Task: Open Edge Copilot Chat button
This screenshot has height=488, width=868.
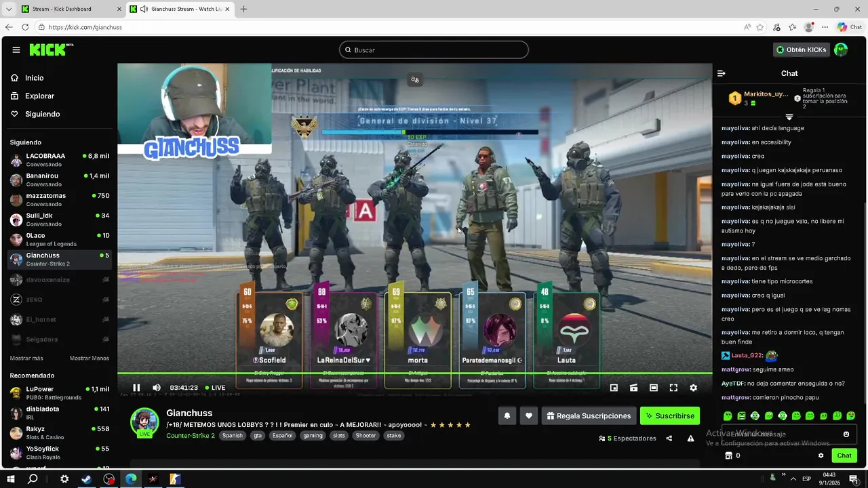Action: click(851, 27)
